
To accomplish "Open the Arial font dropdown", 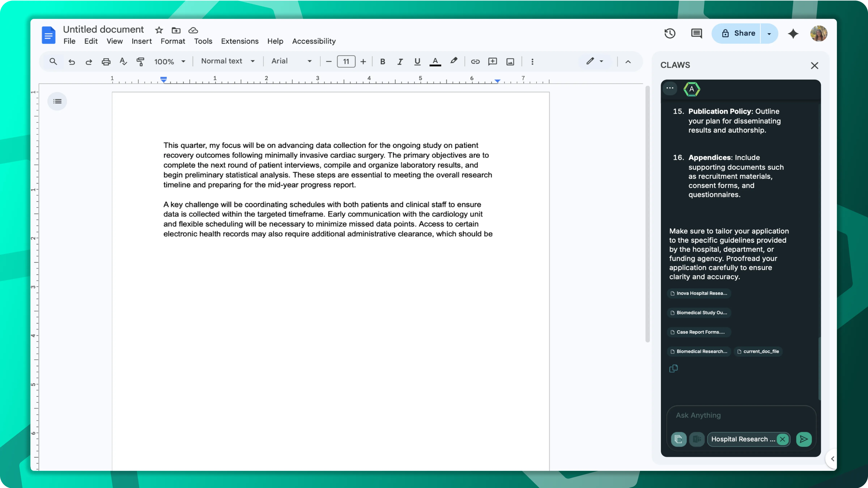I will (x=292, y=61).
